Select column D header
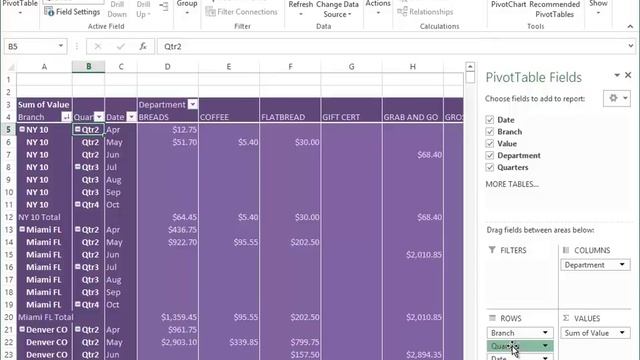Screen dimensions: 640x360 (168, 67)
